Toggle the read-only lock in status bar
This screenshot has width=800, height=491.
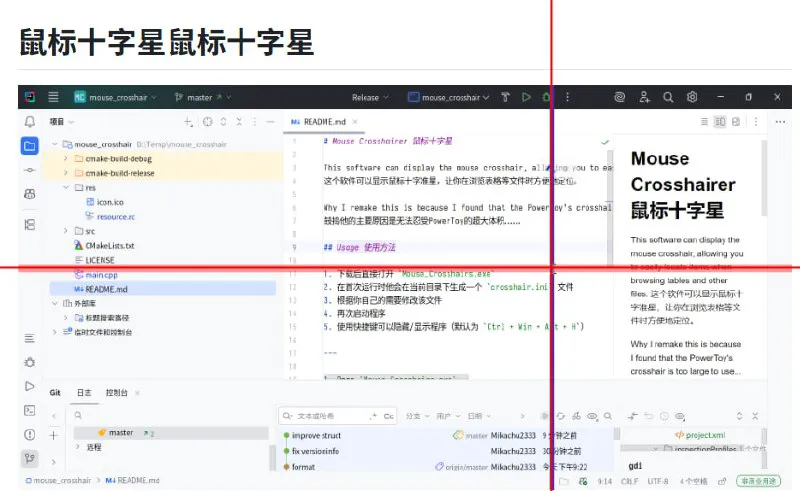(722, 481)
